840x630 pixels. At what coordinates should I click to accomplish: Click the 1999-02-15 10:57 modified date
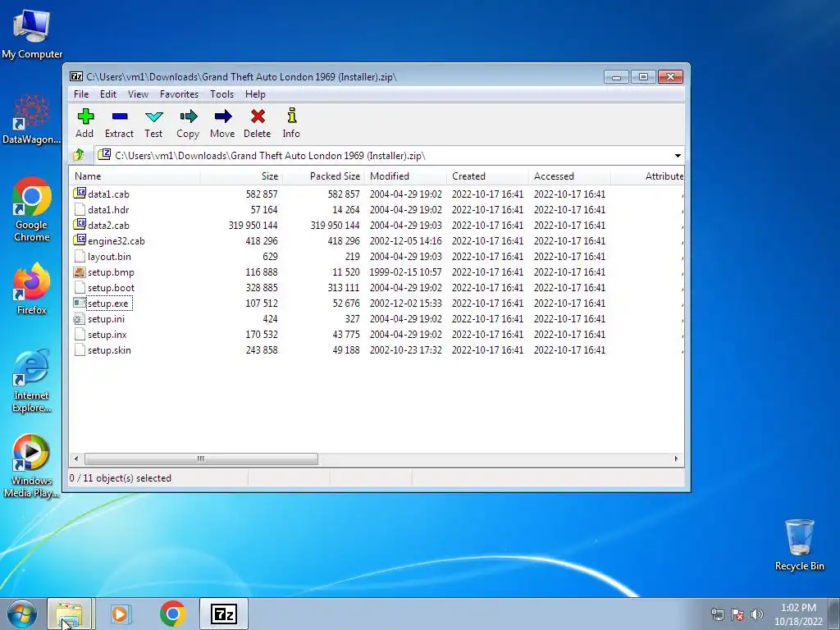405,272
